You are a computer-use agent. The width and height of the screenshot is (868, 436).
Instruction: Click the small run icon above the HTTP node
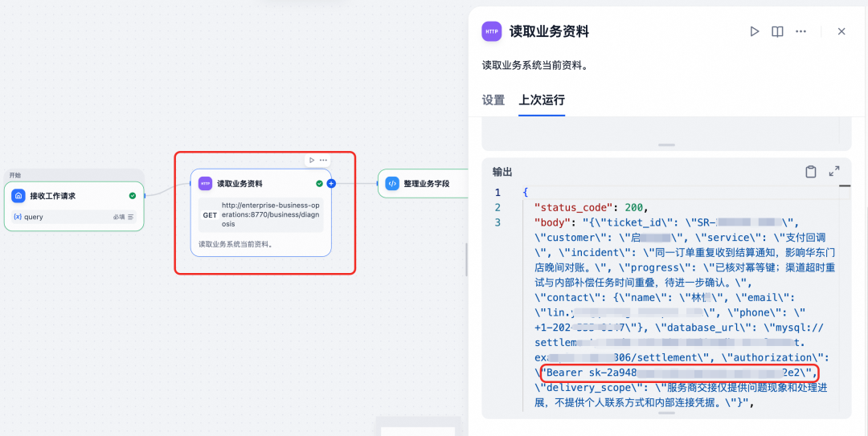pyautogui.click(x=312, y=160)
